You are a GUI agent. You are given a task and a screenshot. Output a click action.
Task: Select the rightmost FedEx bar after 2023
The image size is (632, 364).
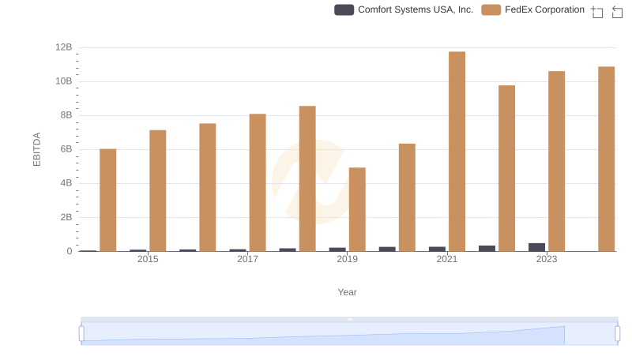606,159
